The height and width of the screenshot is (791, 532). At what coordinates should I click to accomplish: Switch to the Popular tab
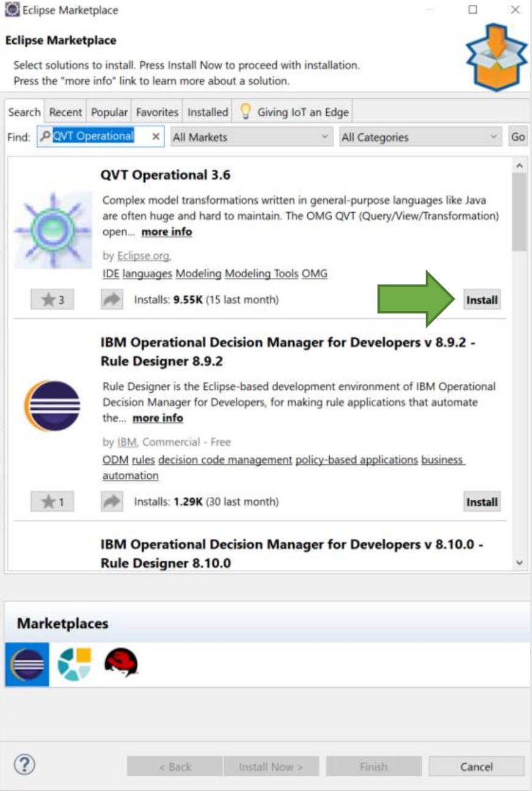(109, 112)
